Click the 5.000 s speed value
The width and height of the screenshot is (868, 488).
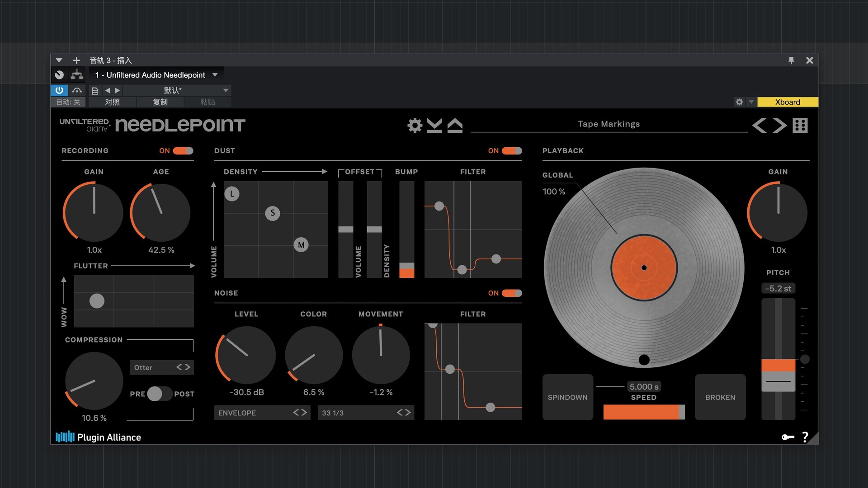[644, 386]
